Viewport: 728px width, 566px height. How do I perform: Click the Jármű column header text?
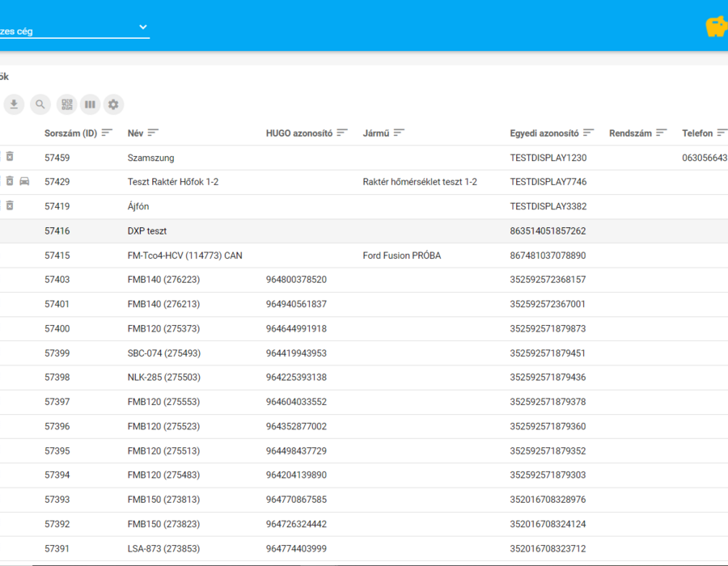pyautogui.click(x=376, y=133)
